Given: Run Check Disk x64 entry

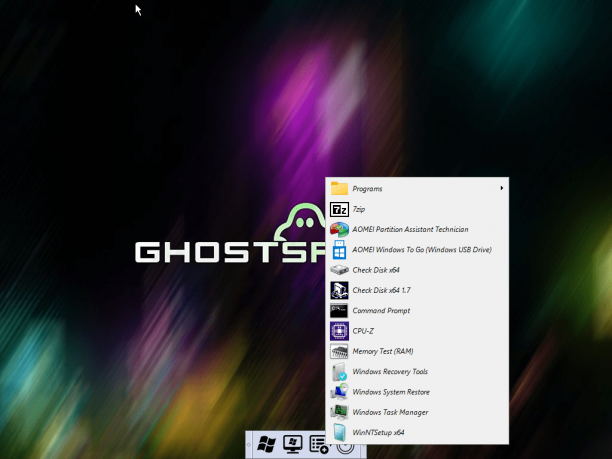Looking at the screenshot, I should point(417,270).
